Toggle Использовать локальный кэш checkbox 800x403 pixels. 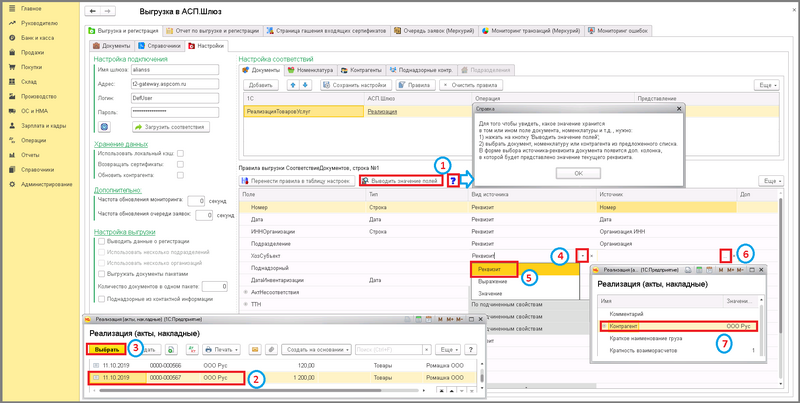pyautogui.click(x=180, y=153)
